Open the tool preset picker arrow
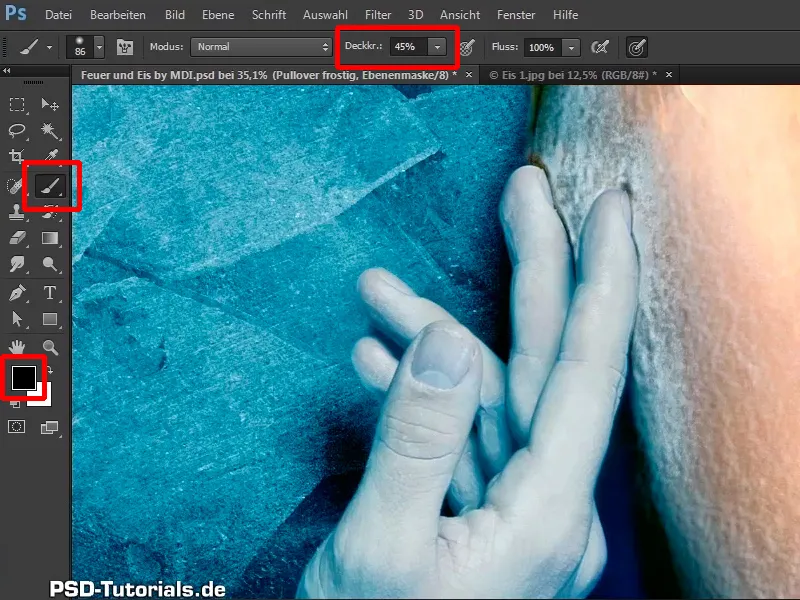Image resolution: width=800 pixels, height=600 pixels. [x=49, y=47]
